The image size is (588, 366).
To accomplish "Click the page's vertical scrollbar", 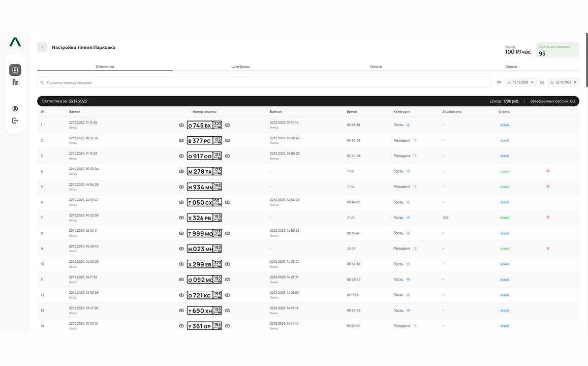I will click(x=586, y=56).
